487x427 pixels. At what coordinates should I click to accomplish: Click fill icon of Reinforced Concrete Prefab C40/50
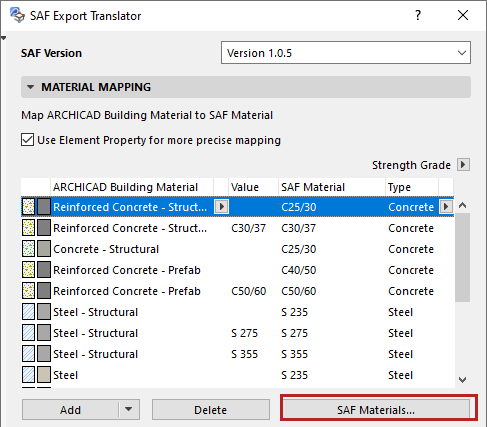[28, 270]
